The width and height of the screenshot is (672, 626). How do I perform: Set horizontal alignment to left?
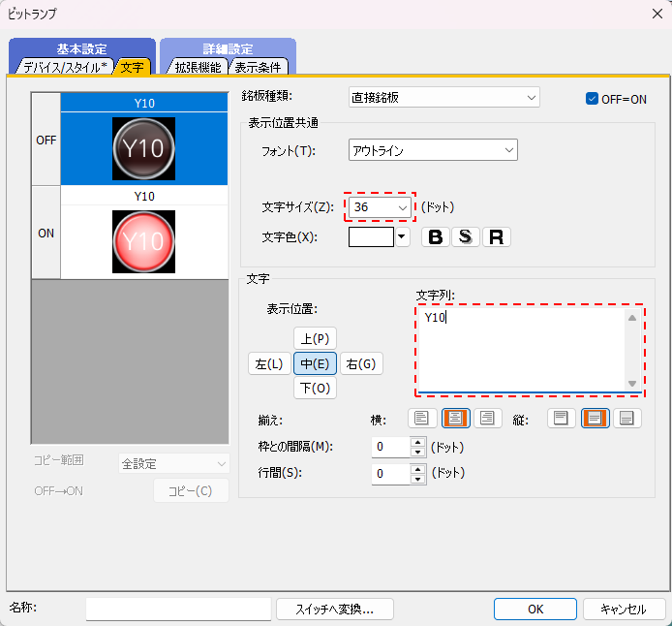point(420,419)
